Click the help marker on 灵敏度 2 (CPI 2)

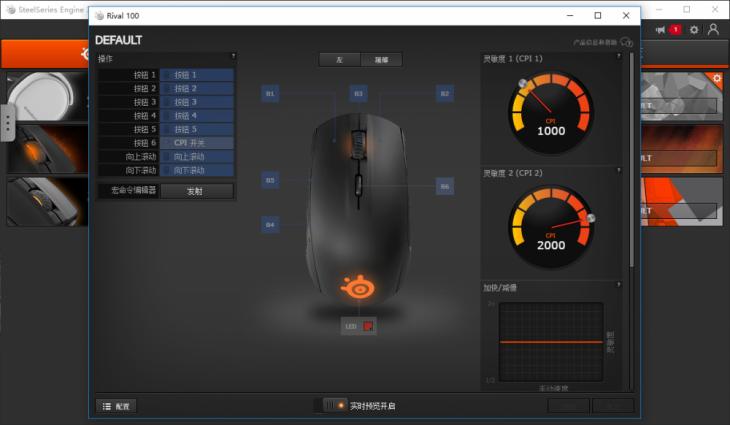[619, 170]
